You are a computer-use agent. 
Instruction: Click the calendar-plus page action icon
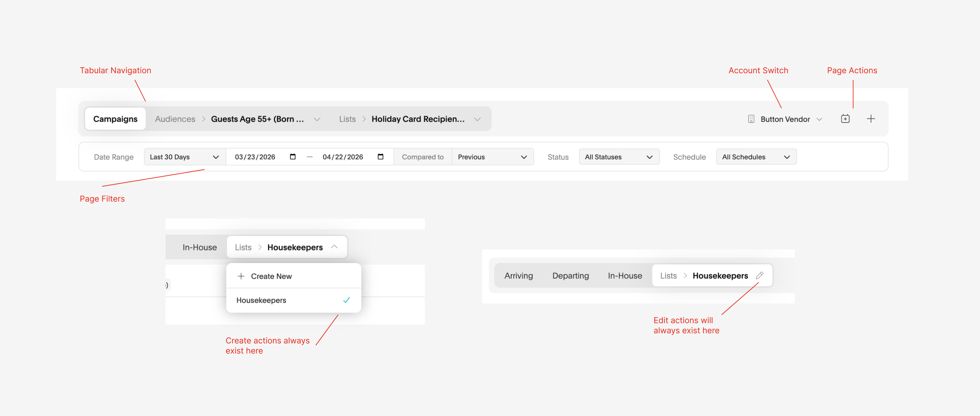[845, 119]
